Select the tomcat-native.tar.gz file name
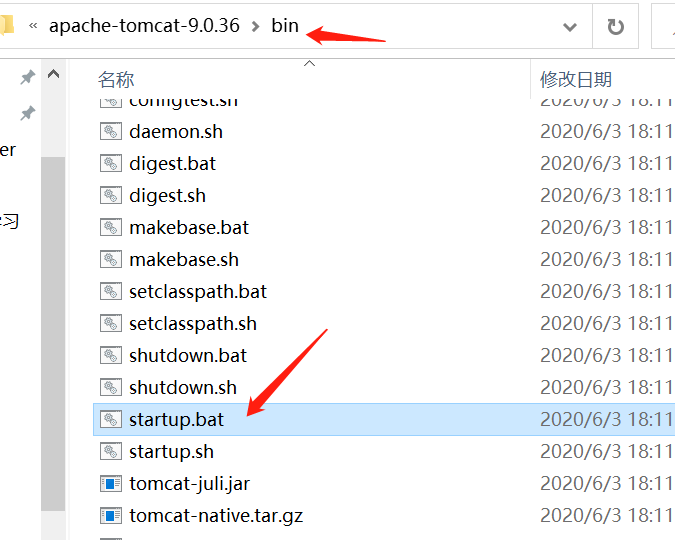Image resolution: width=675 pixels, height=540 pixels. [216, 516]
